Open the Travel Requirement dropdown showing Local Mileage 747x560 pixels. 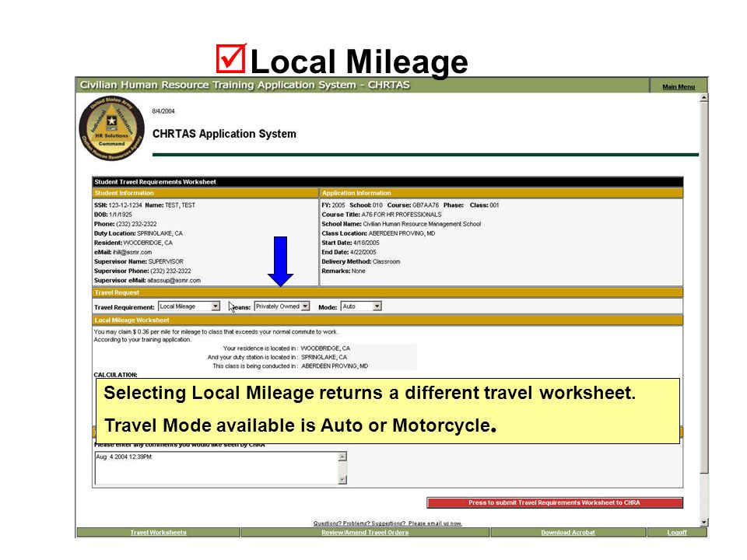(x=189, y=306)
